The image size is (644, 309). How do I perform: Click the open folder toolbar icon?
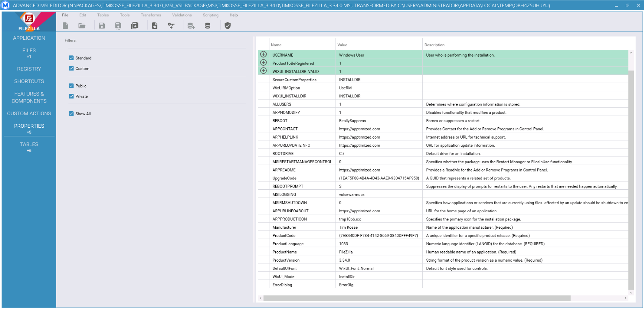pos(82,26)
